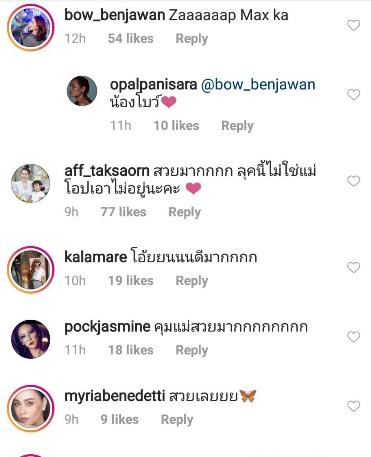
Task: Open kalamare's story ring avatar
Action: pyautogui.click(x=31, y=270)
